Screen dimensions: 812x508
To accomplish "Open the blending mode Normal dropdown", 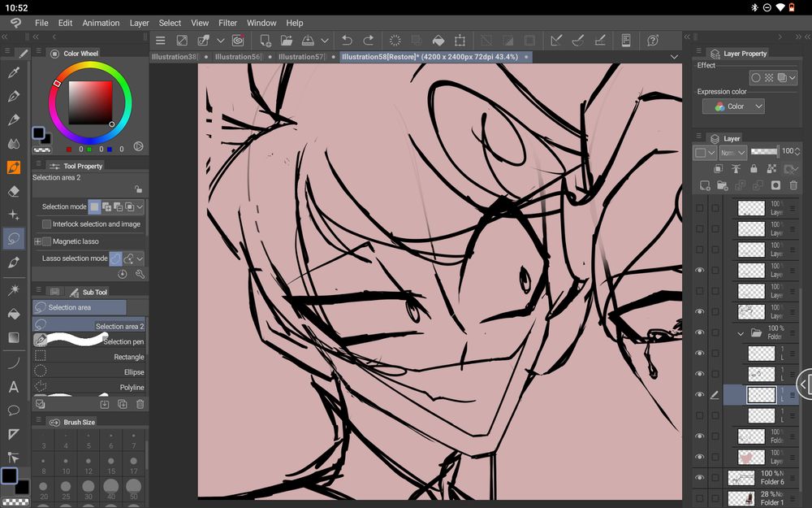I will (x=732, y=153).
